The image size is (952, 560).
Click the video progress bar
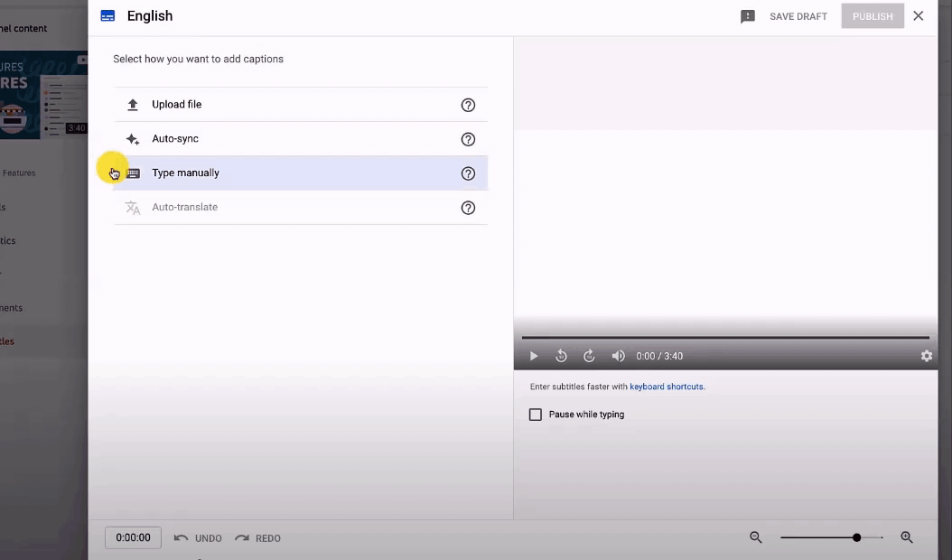click(x=725, y=337)
